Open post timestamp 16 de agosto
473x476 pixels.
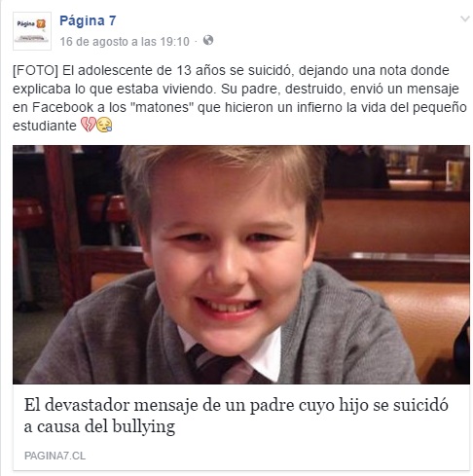[x=125, y=41]
